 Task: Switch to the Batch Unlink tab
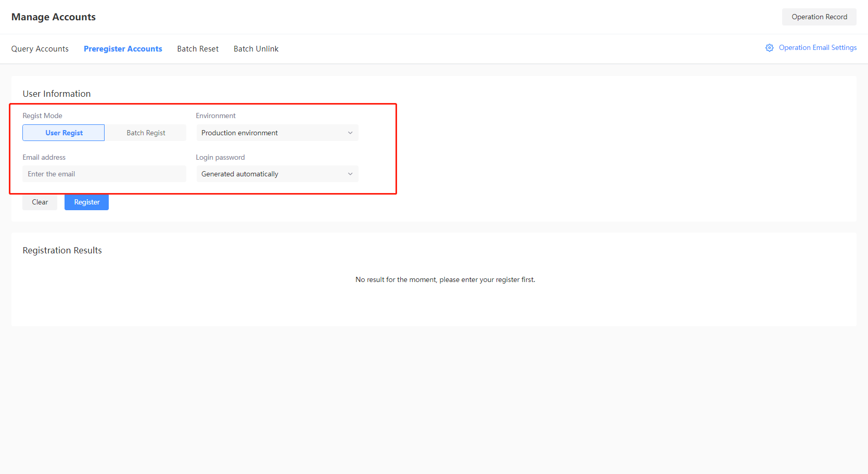click(x=256, y=49)
